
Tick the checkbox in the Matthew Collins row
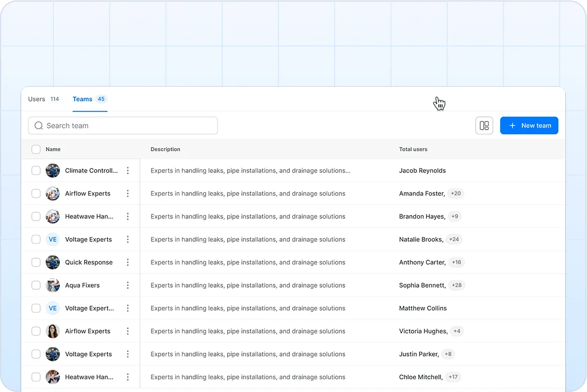(x=36, y=308)
